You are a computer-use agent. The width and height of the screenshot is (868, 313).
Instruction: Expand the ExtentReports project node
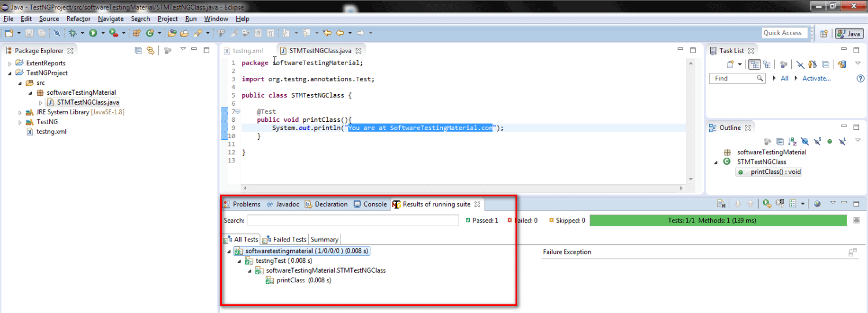10,63
